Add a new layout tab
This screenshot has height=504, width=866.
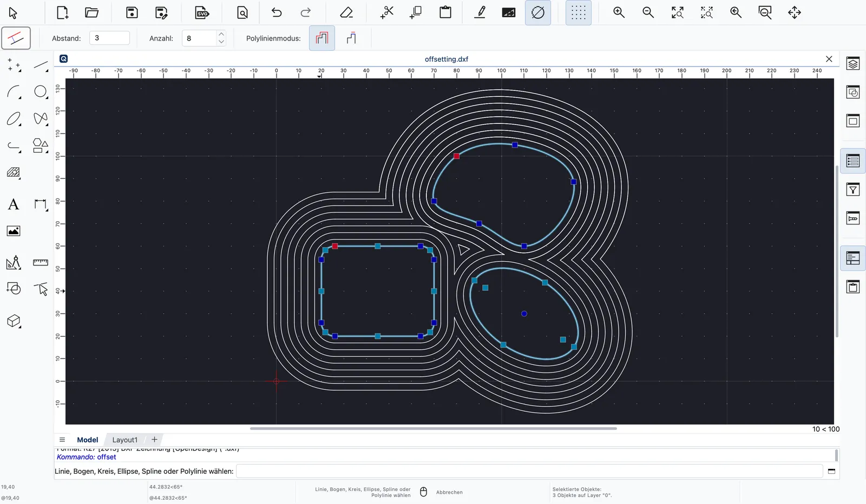click(x=154, y=440)
